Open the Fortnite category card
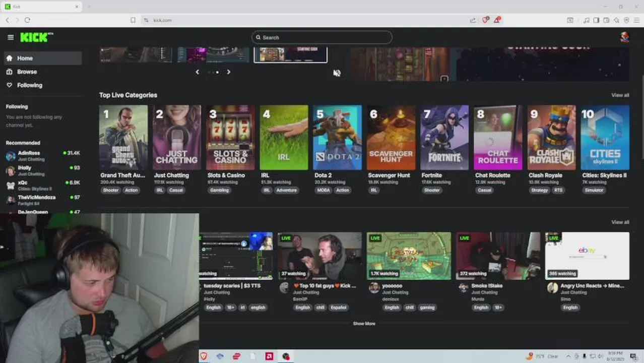Viewport: 644px width, 363px height. coord(444,137)
